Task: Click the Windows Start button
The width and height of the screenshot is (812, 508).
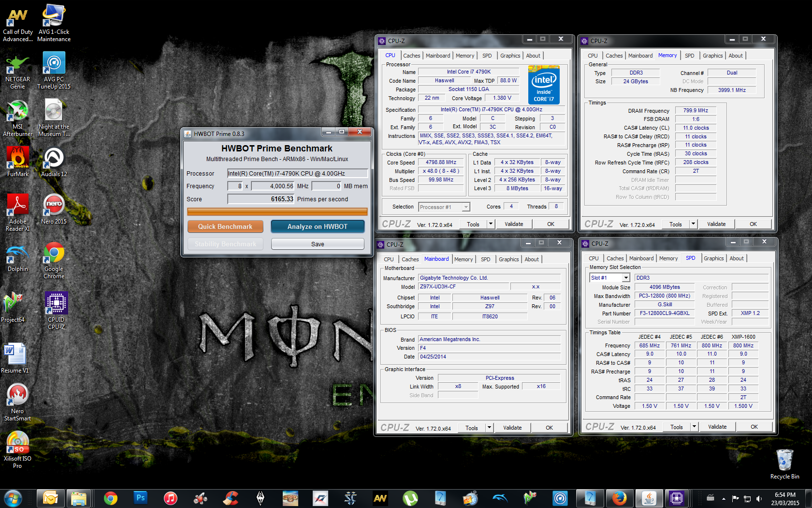Action: pyautogui.click(x=13, y=498)
